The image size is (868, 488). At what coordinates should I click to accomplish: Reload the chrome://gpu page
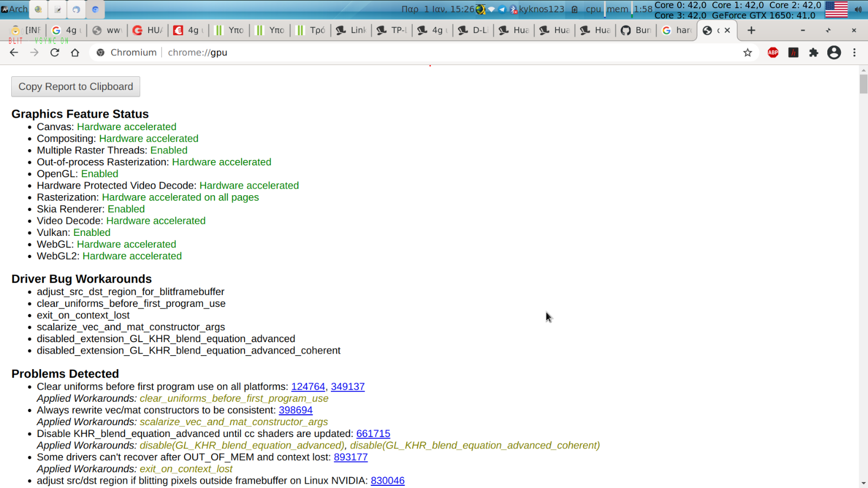(55, 53)
